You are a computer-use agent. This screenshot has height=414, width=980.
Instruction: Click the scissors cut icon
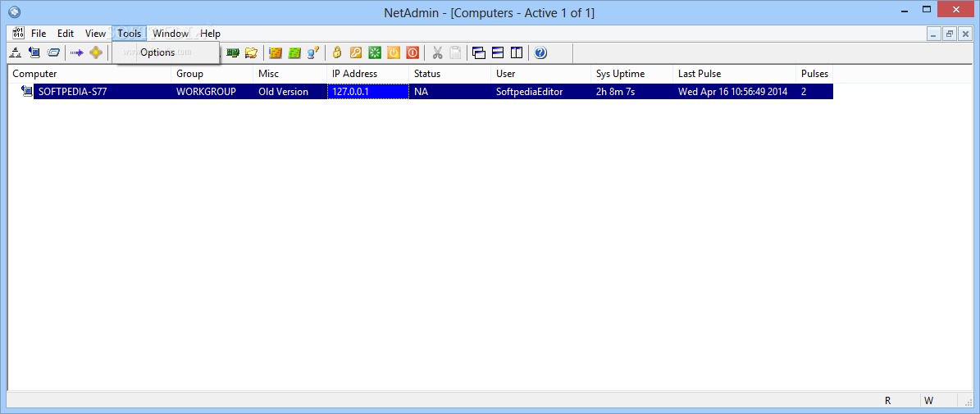437,53
